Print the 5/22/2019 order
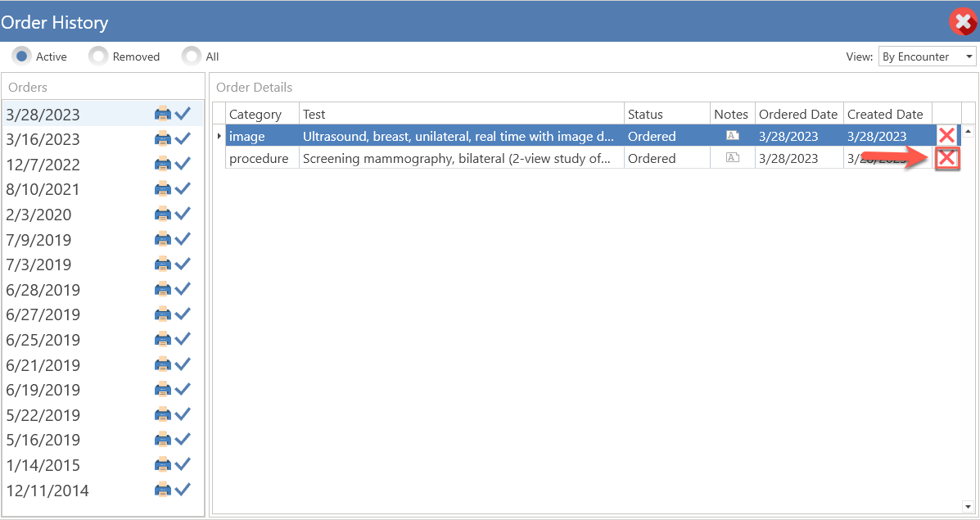This screenshot has width=980, height=520. click(x=162, y=414)
